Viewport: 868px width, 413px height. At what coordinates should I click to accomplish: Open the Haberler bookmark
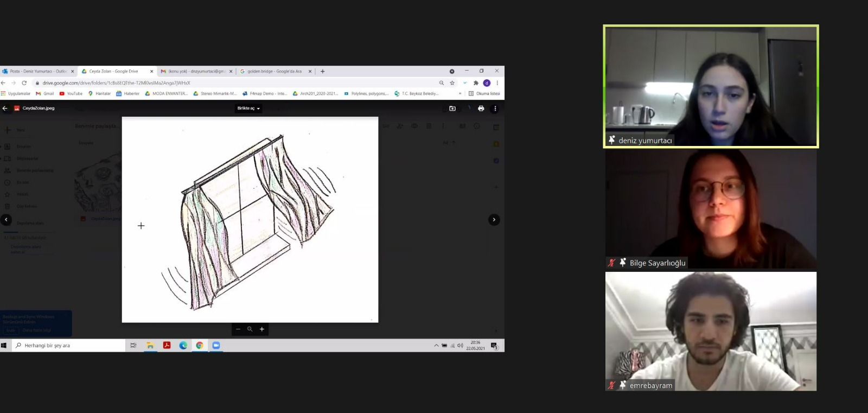click(x=128, y=93)
